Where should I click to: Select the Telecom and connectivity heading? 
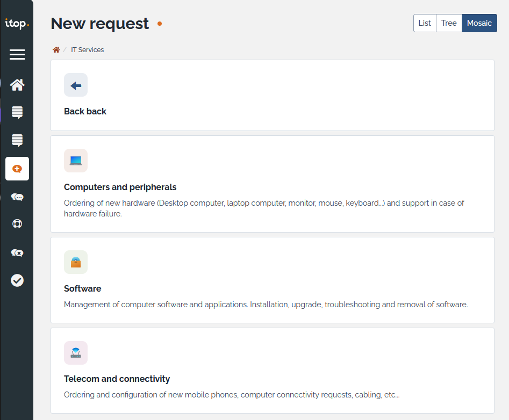(117, 379)
